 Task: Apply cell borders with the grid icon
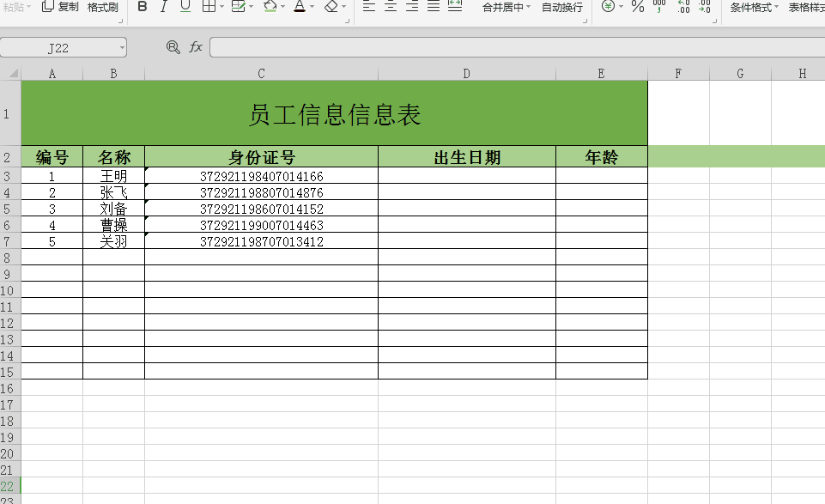[209, 6]
